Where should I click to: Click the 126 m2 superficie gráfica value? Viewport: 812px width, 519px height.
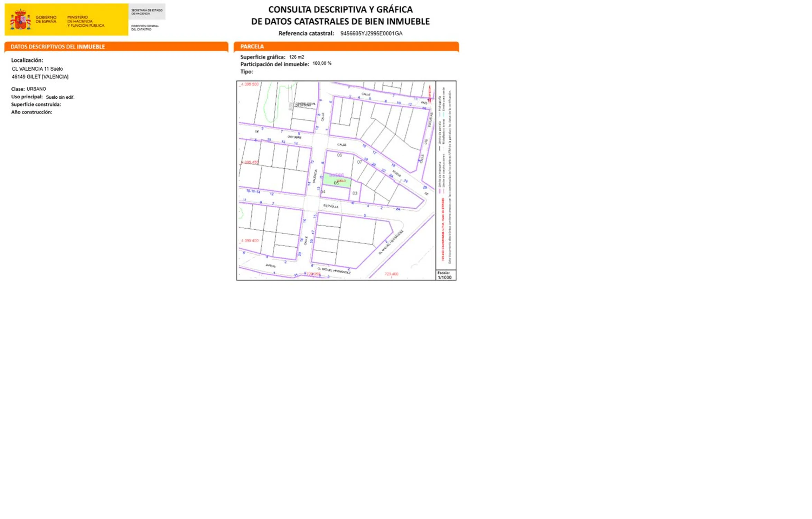coord(296,57)
